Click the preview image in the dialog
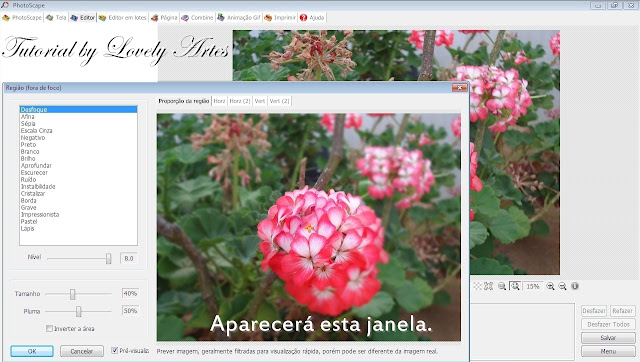This screenshot has height=362, width=640. tap(309, 227)
